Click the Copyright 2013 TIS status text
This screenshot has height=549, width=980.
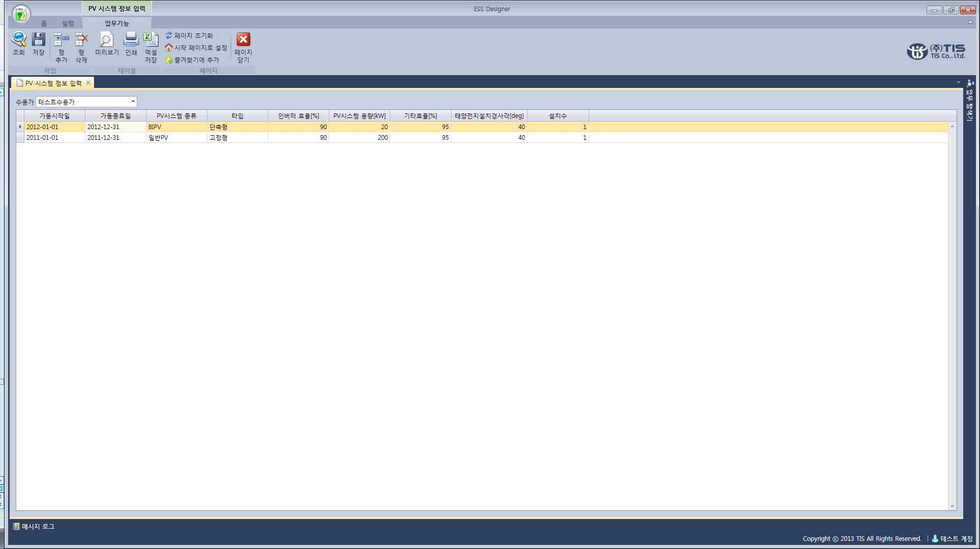(x=862, y=539)
